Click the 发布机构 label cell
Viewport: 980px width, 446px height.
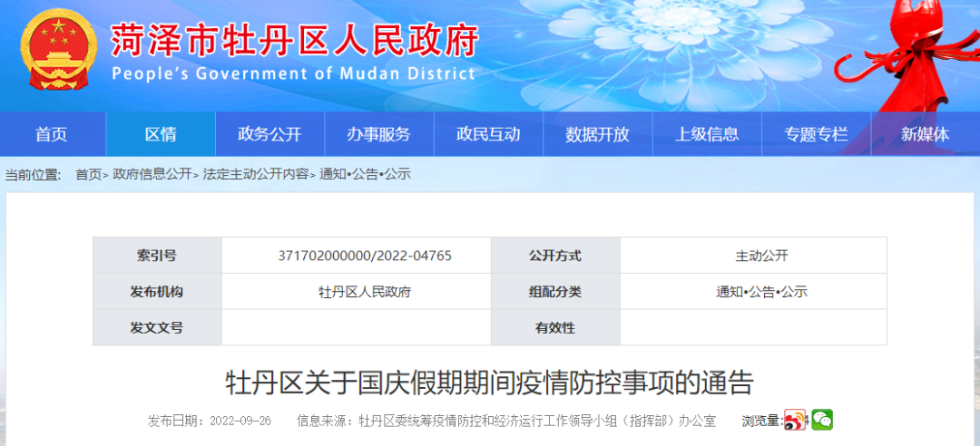coord(158,292)
